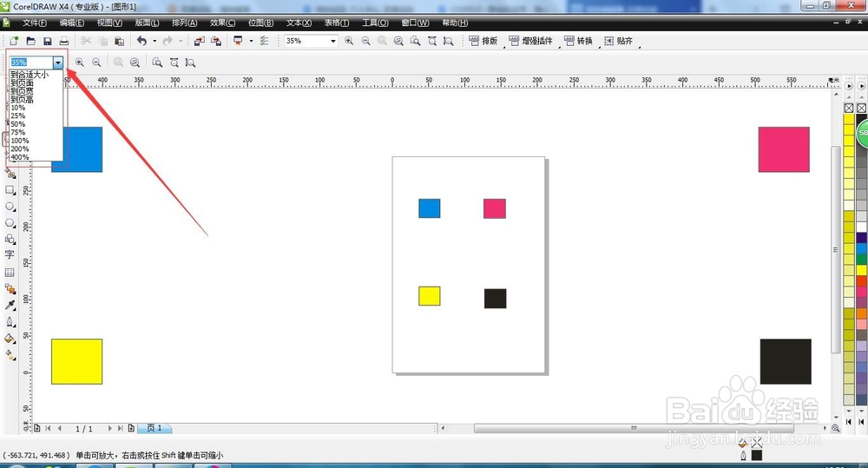Click the 增强插件 button
The width and height of the screenshot is (868, 468).
point(531,41)
